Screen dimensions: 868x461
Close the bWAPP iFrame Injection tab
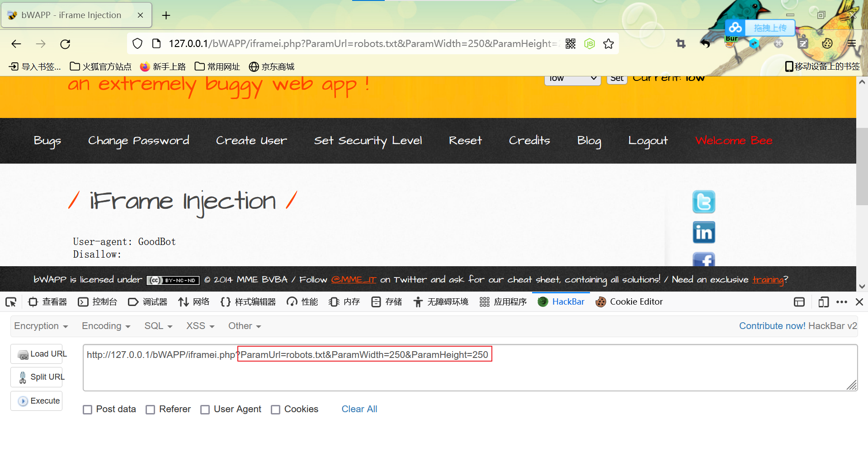click(140, 15)
